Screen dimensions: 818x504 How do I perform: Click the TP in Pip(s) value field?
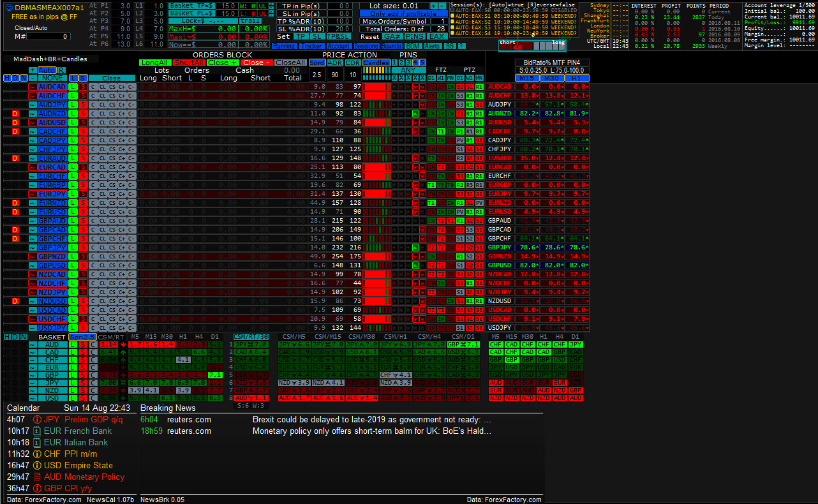click(340, 6)
